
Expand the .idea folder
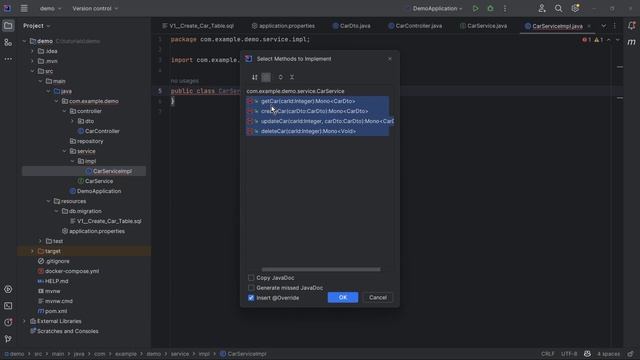click(x=32, y=51)
